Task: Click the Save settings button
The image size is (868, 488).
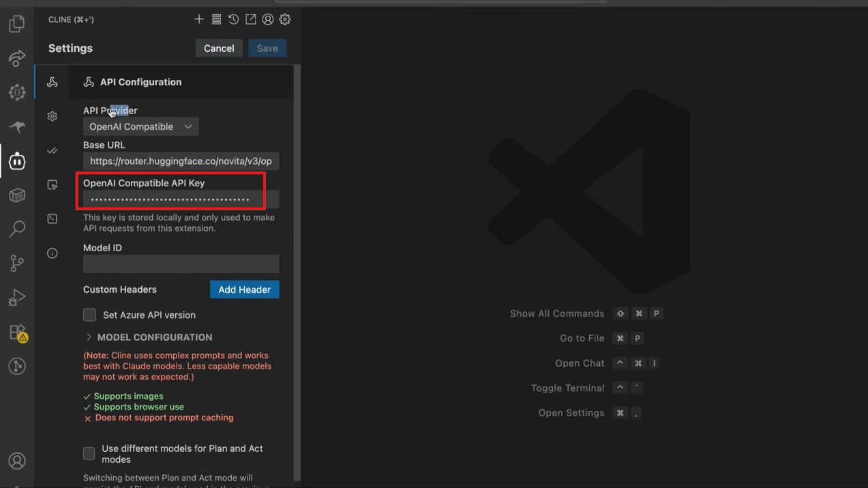Action: coord(267,48)
